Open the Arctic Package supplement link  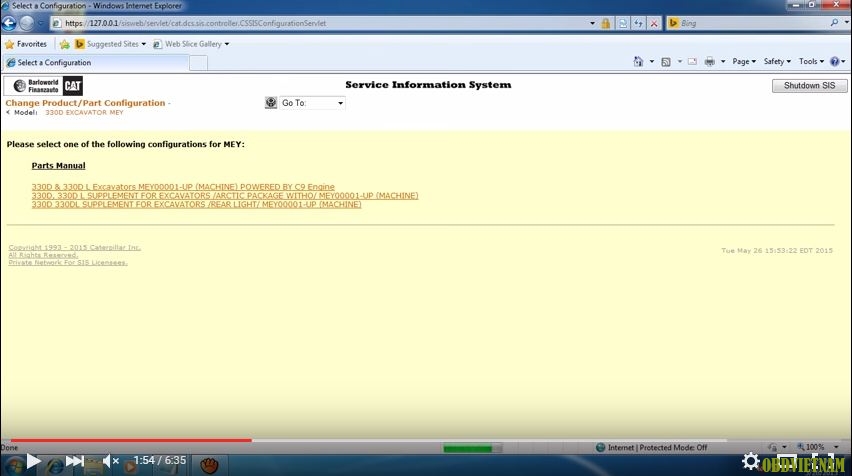[x=225, y=196]
